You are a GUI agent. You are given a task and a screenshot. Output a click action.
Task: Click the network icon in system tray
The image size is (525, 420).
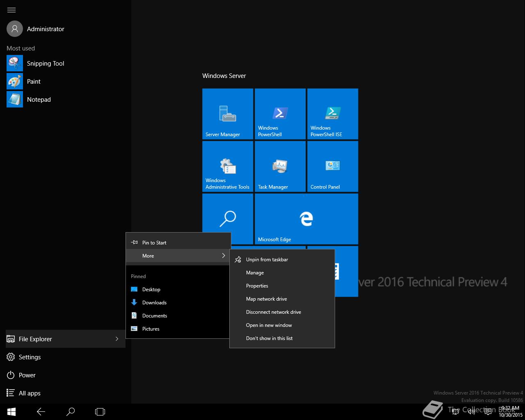456,412
